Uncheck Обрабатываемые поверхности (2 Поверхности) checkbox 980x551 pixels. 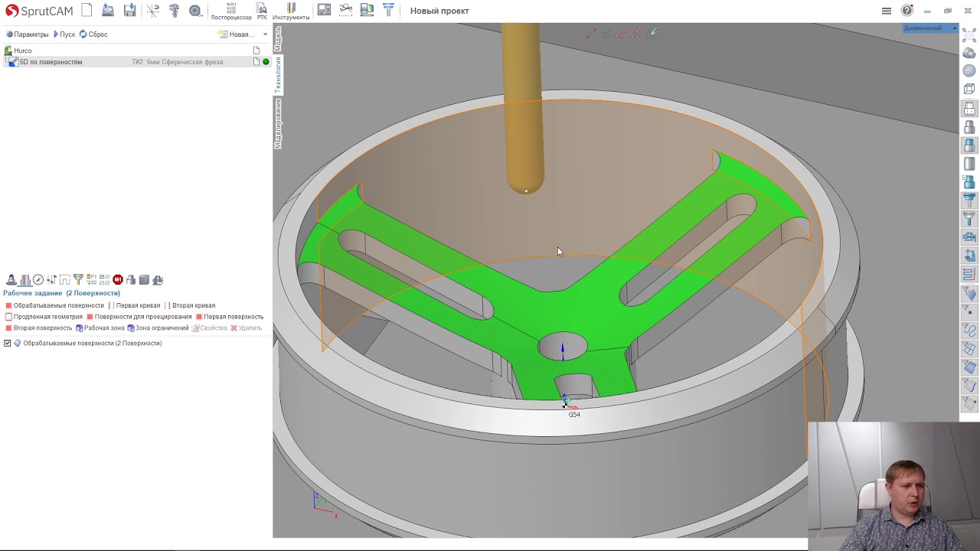[8, 344]
